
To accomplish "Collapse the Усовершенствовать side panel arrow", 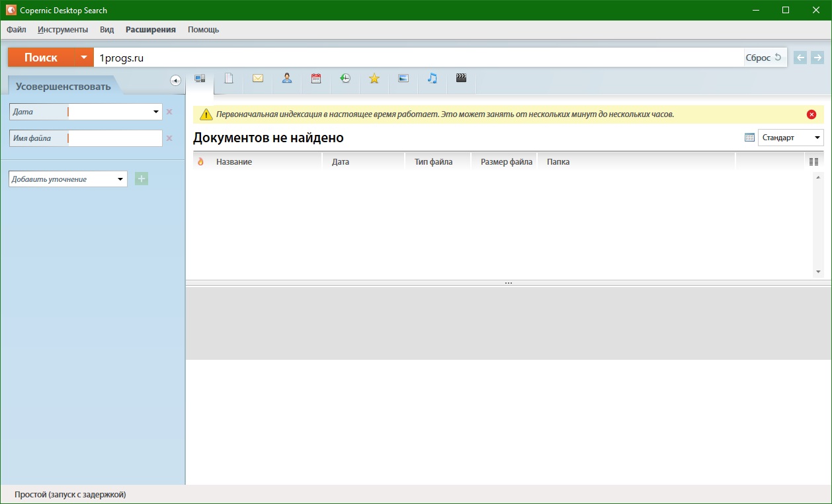I will click(x=175, y=81).
